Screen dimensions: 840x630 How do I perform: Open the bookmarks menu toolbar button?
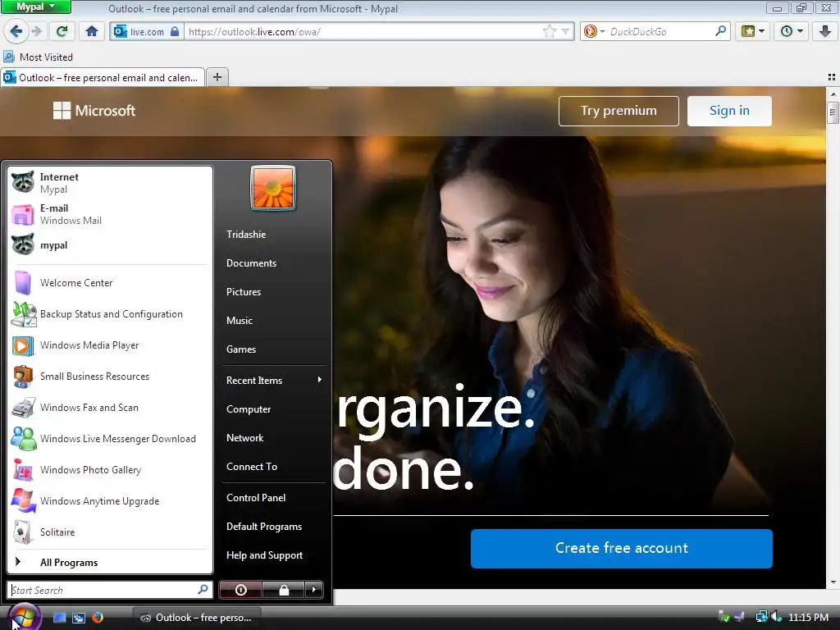point(753,32)
